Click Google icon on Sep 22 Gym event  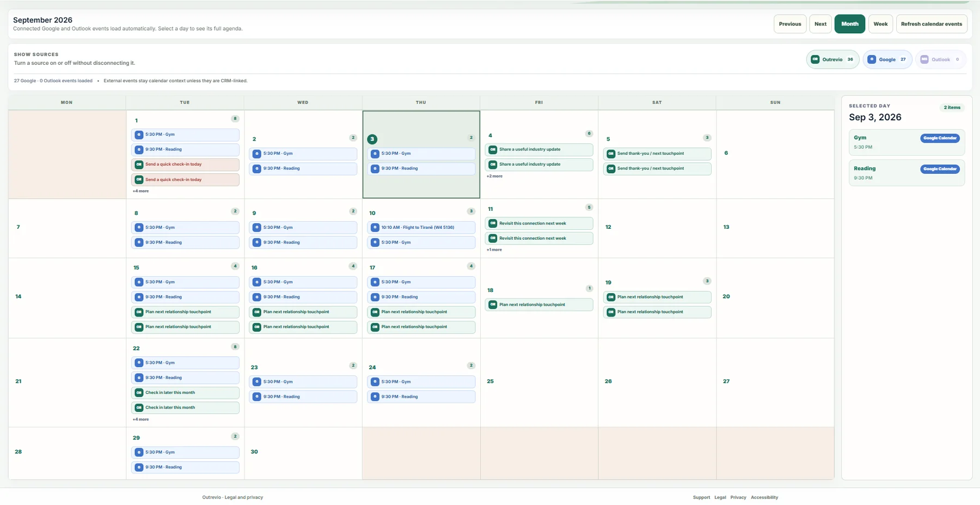pos(139,363)
